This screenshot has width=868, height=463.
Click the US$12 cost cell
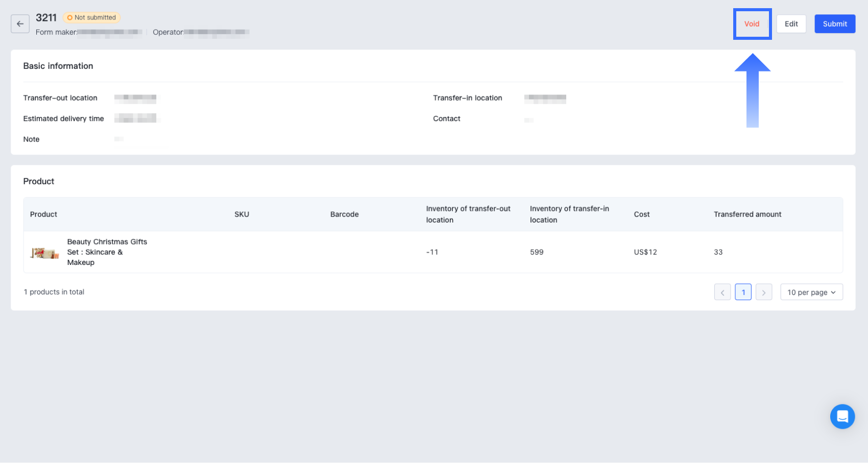(x=645, y=252)
